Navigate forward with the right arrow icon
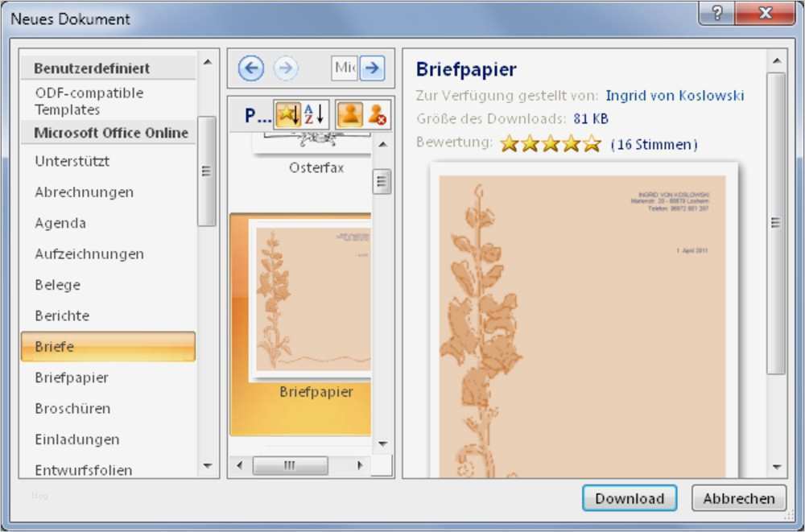 coord(286,68)
